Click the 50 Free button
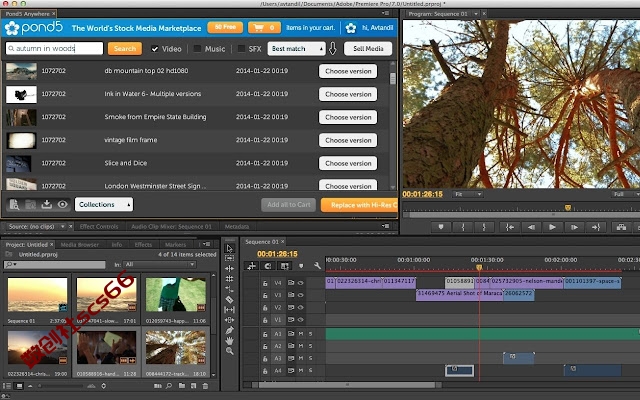The image size is (640, 400). (225, 27)
